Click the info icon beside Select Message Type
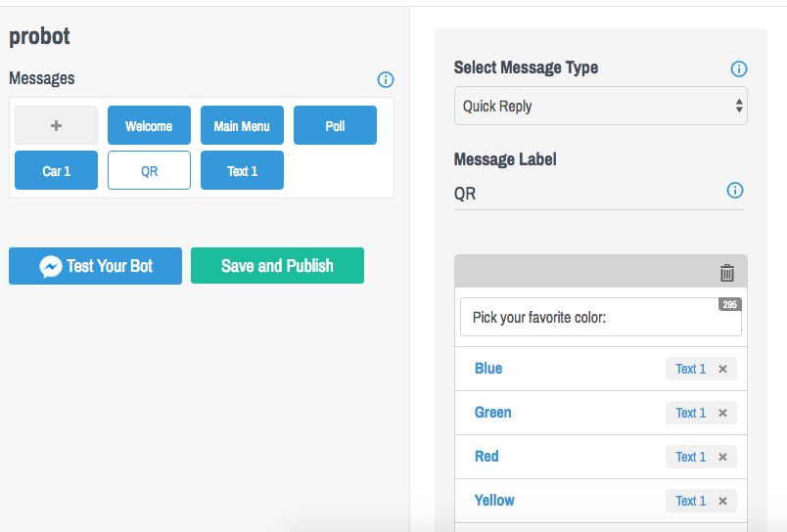Viewport: 787px width, 532px height. point(739,68)
